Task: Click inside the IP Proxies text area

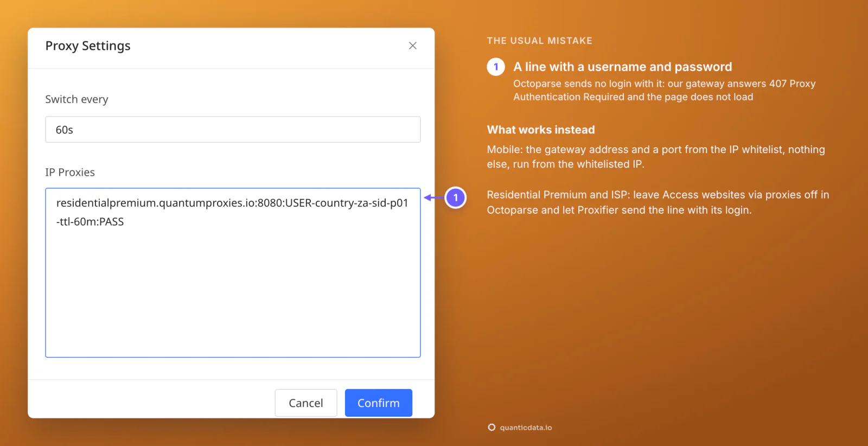Action: (233, 273)
